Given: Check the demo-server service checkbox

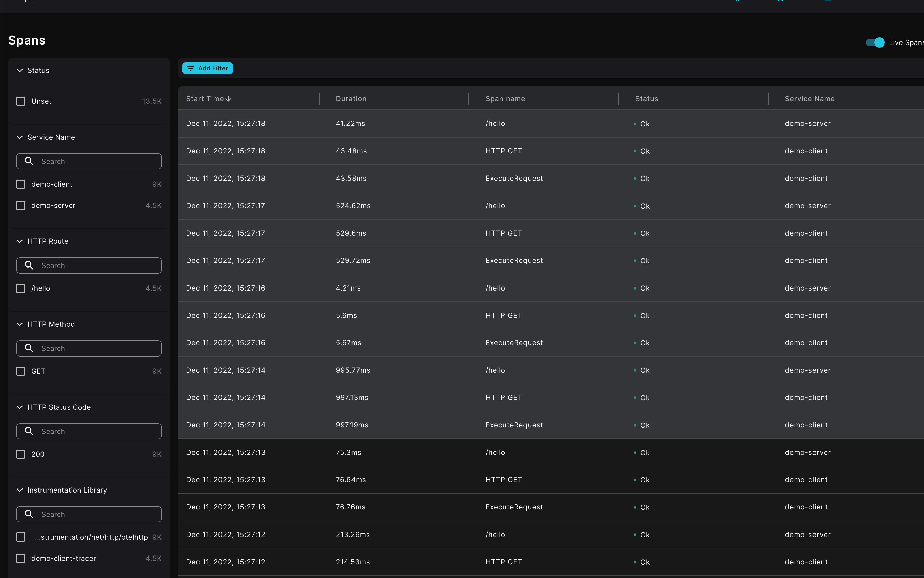Looking at the screenshot, I should pyautogui.click(x=21, y=205).
